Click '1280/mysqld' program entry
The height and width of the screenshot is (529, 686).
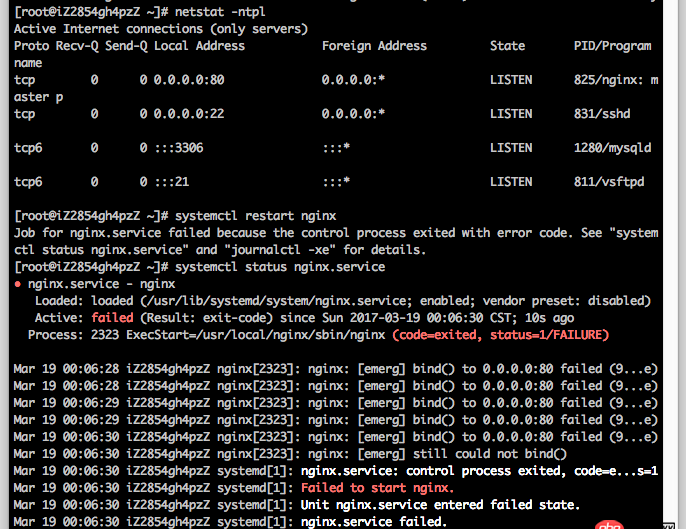[612, 148]
